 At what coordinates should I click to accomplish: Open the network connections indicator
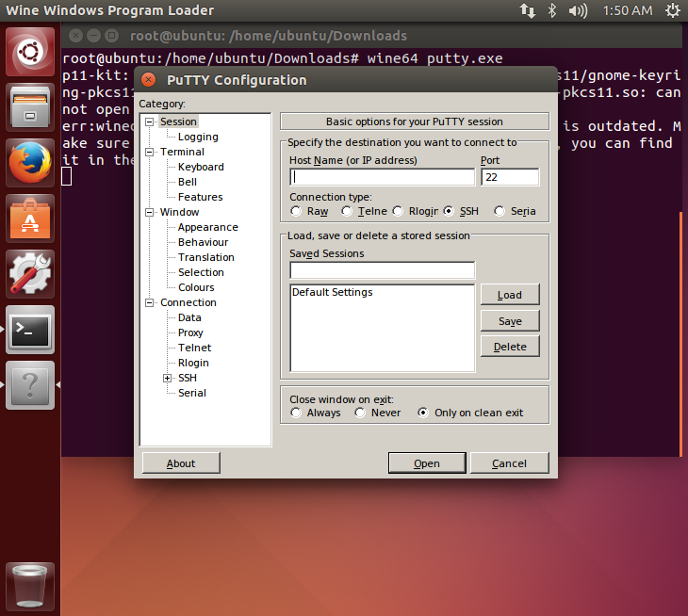[x=528, y=10]
